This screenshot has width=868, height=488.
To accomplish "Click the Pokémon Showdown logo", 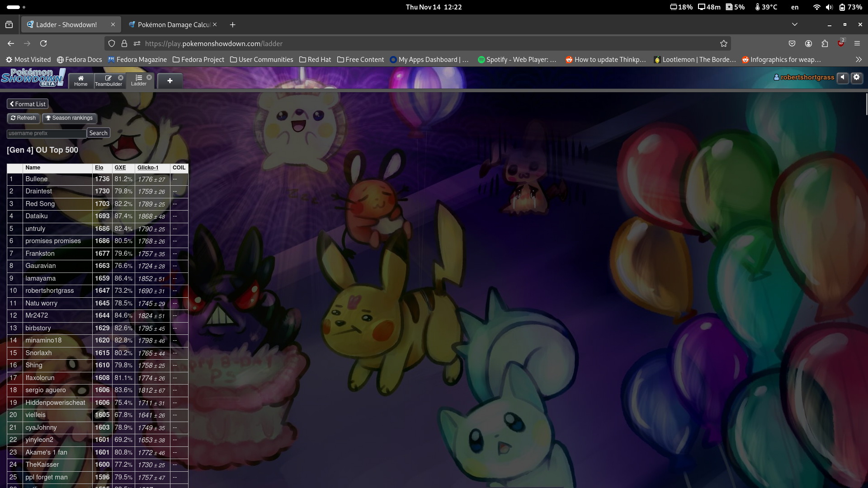I will (33, 78).
